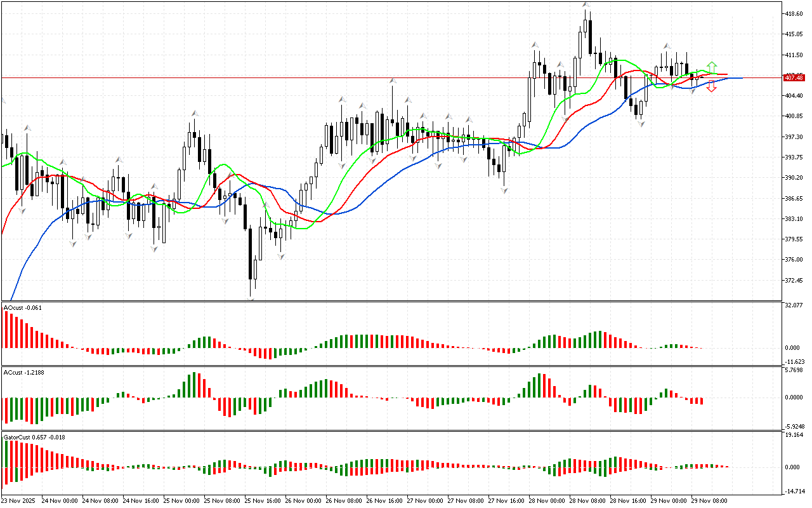Viewport: 812px width, 508px height.
Task: Click the green up arrow signal
Action: [x=712, y=66]
